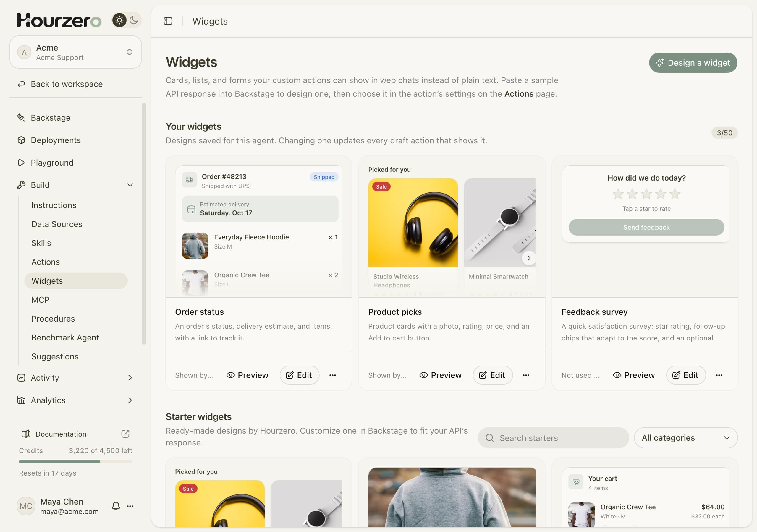Viewport: 757px width, 532px height.
Task: Advance the product picks carousel arrow
Action: tap(528, 258)
